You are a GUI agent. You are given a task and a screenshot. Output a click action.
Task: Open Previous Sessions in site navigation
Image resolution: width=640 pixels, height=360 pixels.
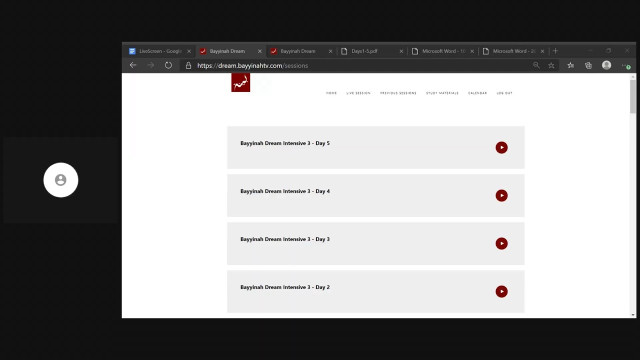398,93
